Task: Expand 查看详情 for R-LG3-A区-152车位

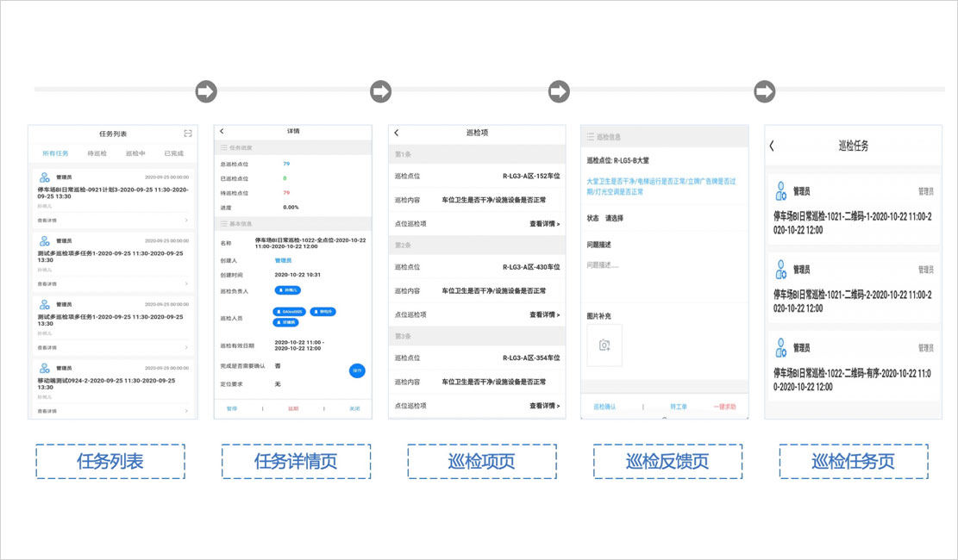Action: coord(544,224)
